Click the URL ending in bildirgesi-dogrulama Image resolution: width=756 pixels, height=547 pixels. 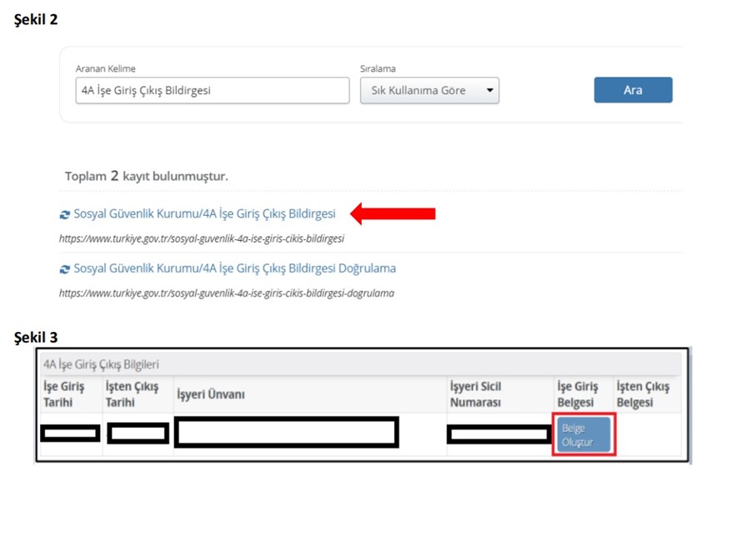[226, 294]
